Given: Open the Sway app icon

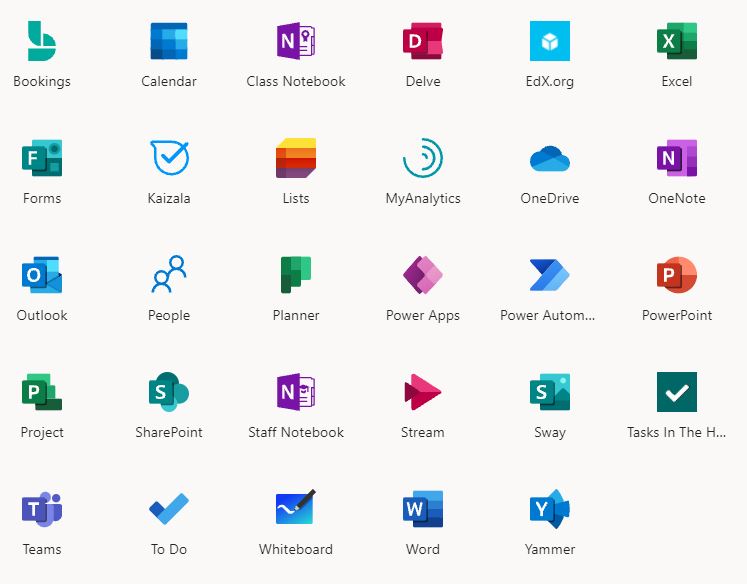Looking at the screenshot, I should [550, 392].
